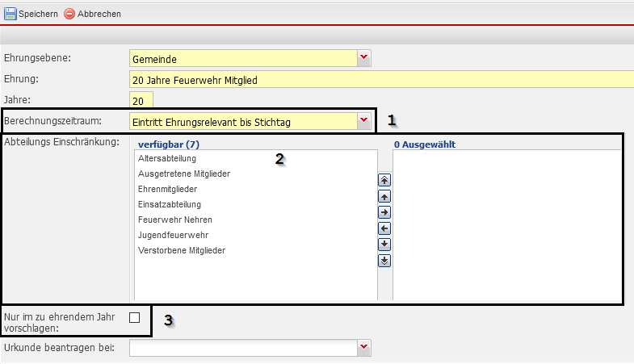
Task: Pick Verstorbene Mitglieder from the list
Action: coord(182,250)
